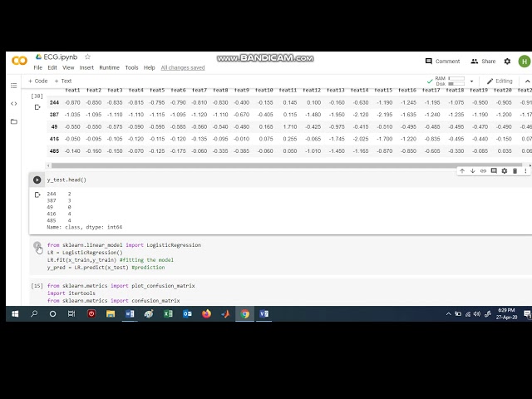Delete the selected cell
Screen dimensions: 532x399
click(515, 170)
